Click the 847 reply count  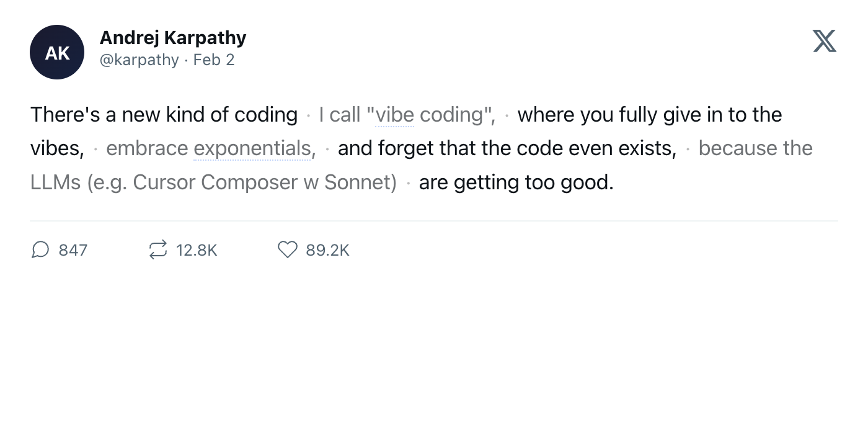click(73, 250)
